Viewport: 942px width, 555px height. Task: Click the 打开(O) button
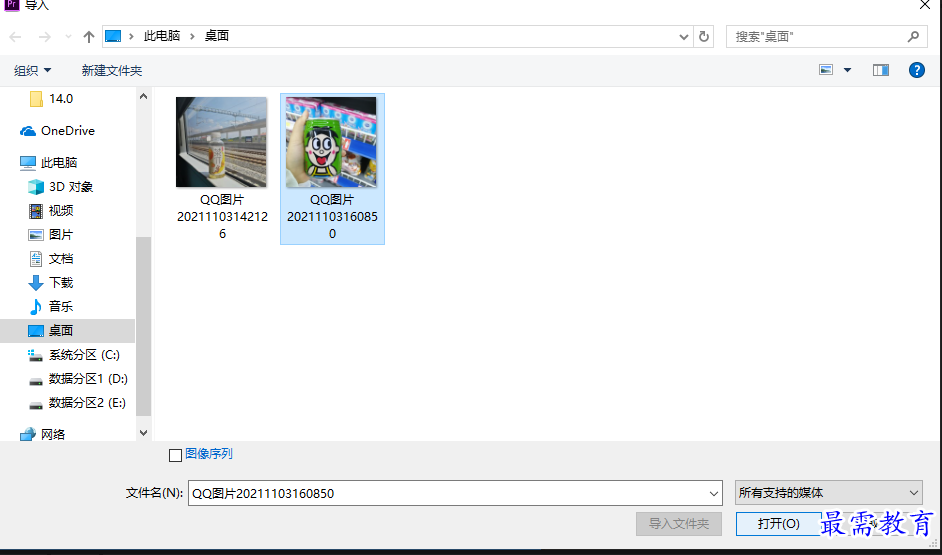(779, 524)
